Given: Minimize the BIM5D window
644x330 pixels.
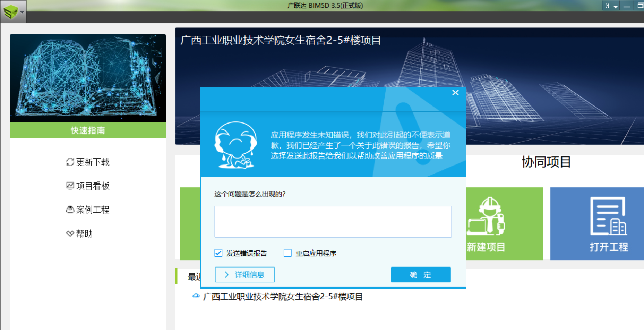Looking at the screenshot, I should [627, 6].
